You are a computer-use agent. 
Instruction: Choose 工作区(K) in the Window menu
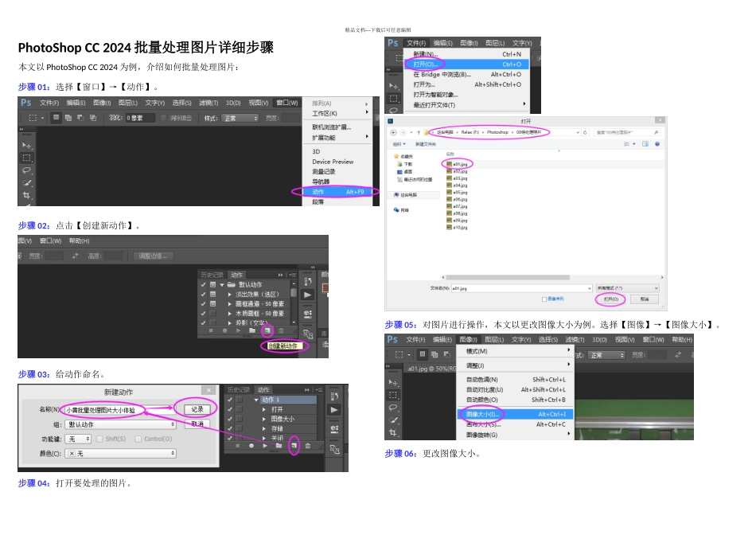(337, 113)
